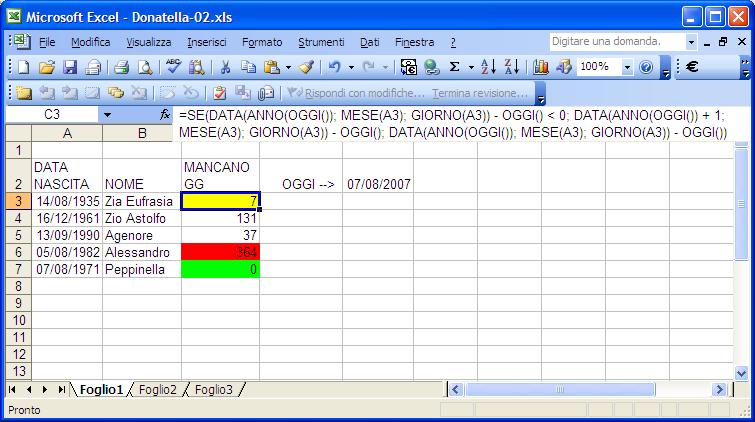Click the Euro currency style icon
Image resolution: width=755 pixels, height=422 pixels.
692,67
